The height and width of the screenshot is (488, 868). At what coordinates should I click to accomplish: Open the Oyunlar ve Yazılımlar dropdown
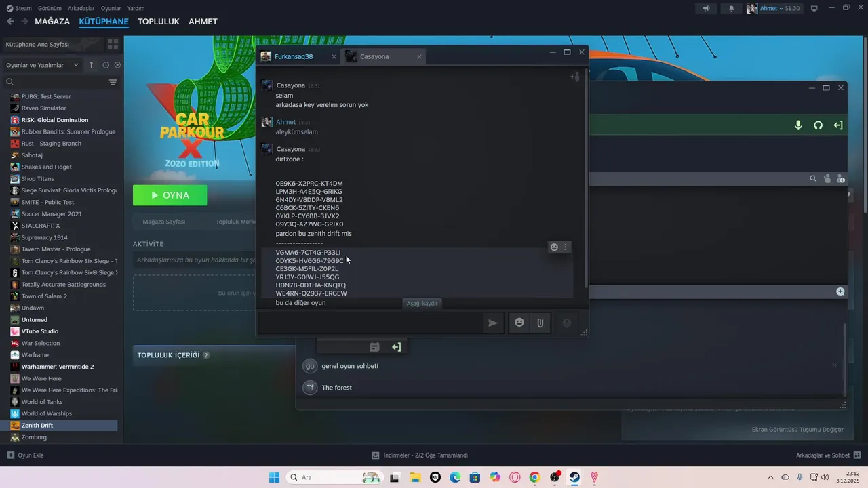[x=41, y=65]
